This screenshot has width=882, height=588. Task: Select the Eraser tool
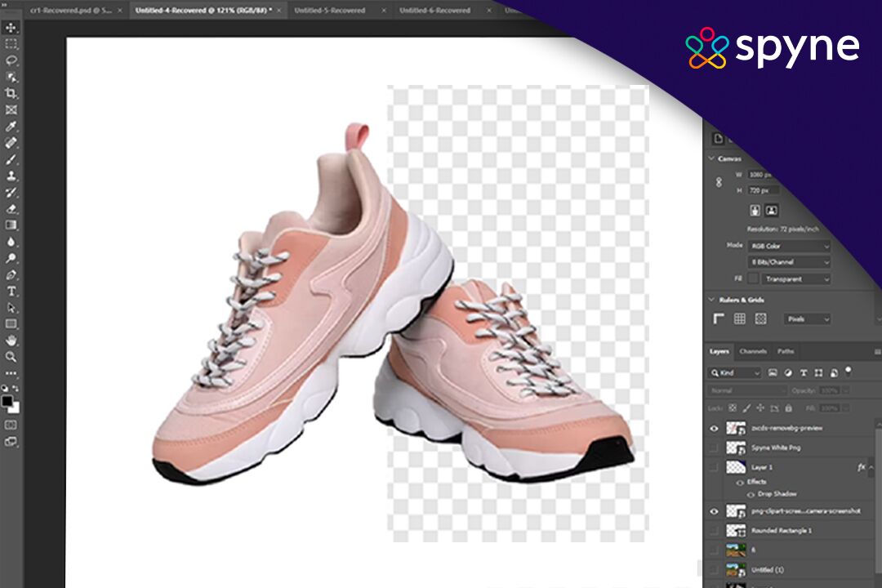(11, 209)
